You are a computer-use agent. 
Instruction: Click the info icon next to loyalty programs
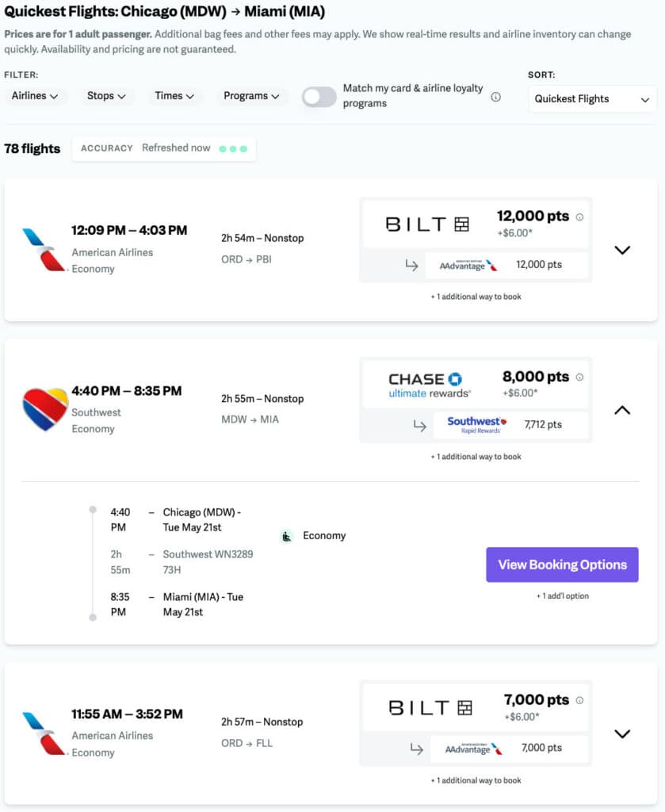[x=496, y=97]
